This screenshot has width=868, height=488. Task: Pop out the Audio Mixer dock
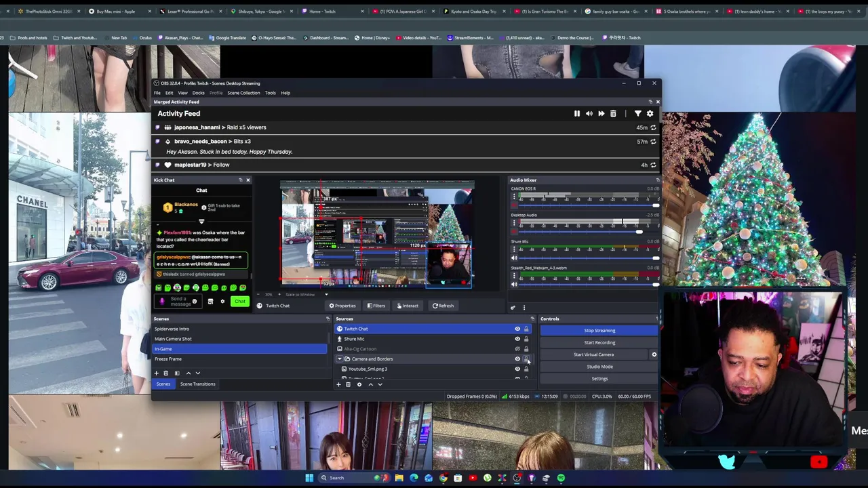657,180
